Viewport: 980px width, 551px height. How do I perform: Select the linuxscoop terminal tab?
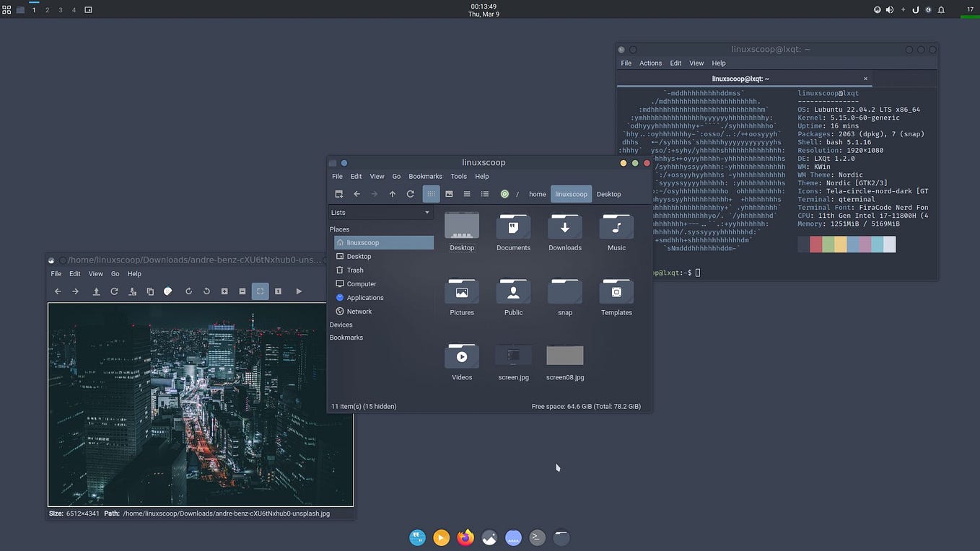point(740,78)
